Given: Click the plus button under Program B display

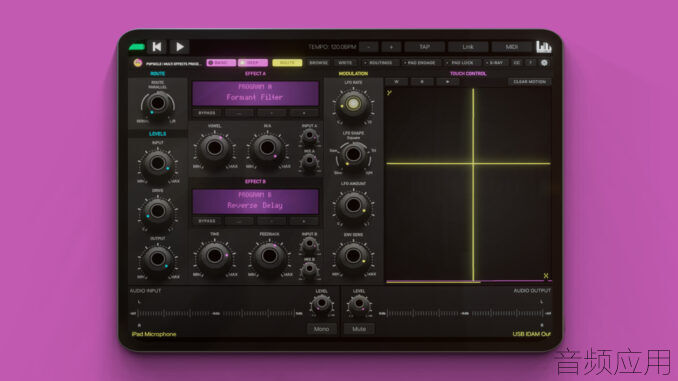Looking at the screenshot, I should [304, 221].
